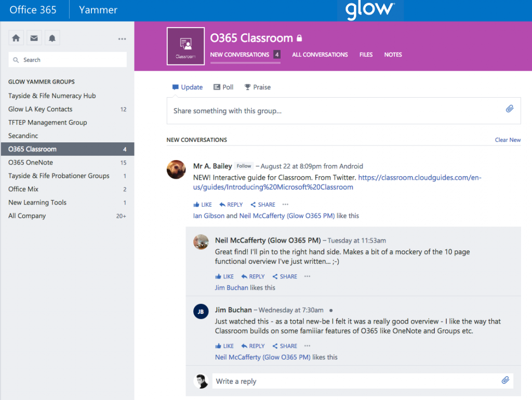The image size is (532, 400).
Task: Click the Jim Buchan comment author name
Action: click(x=233, y=310)
